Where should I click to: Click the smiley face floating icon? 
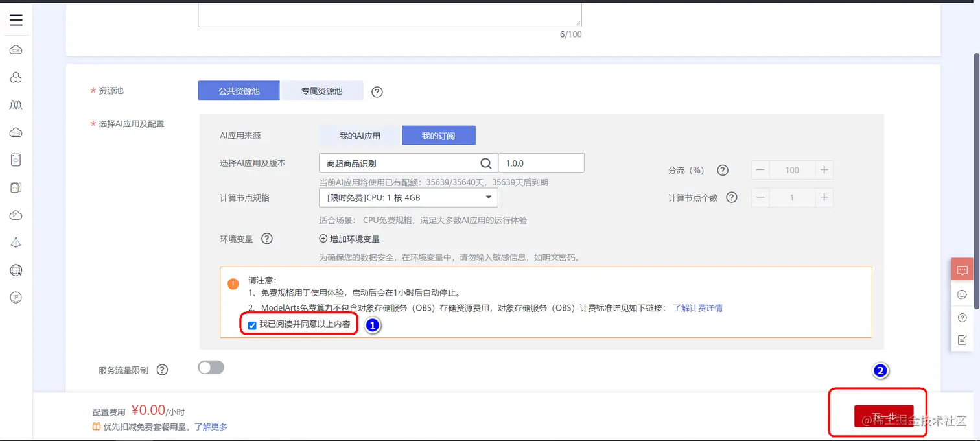[x=962, y=294]
